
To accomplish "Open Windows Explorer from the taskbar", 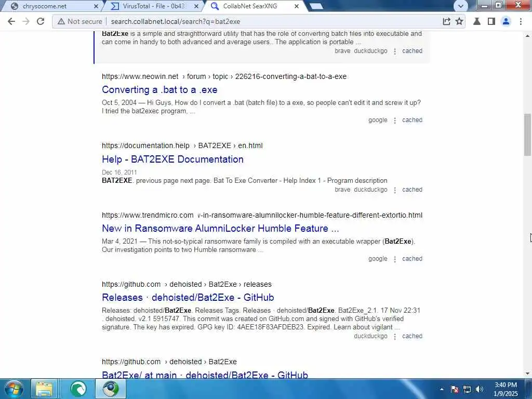I will 44,389.
